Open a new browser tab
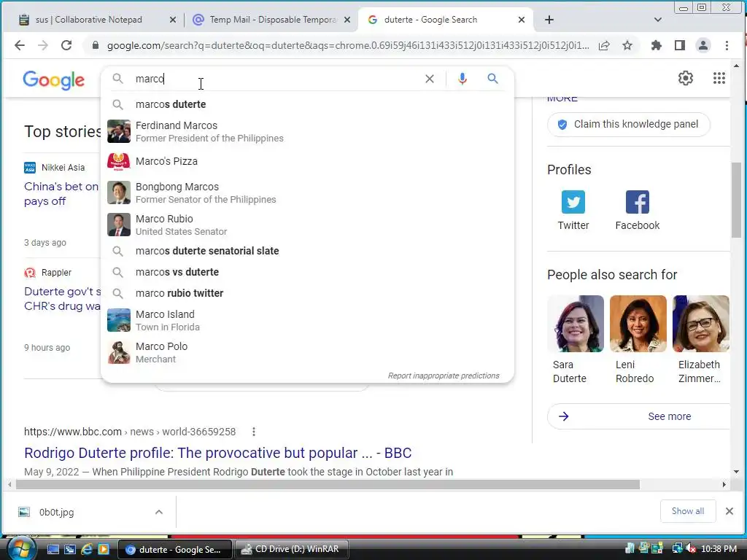This screenshot has height=560, width=747. pyautogui.click(x=549, y=20)
